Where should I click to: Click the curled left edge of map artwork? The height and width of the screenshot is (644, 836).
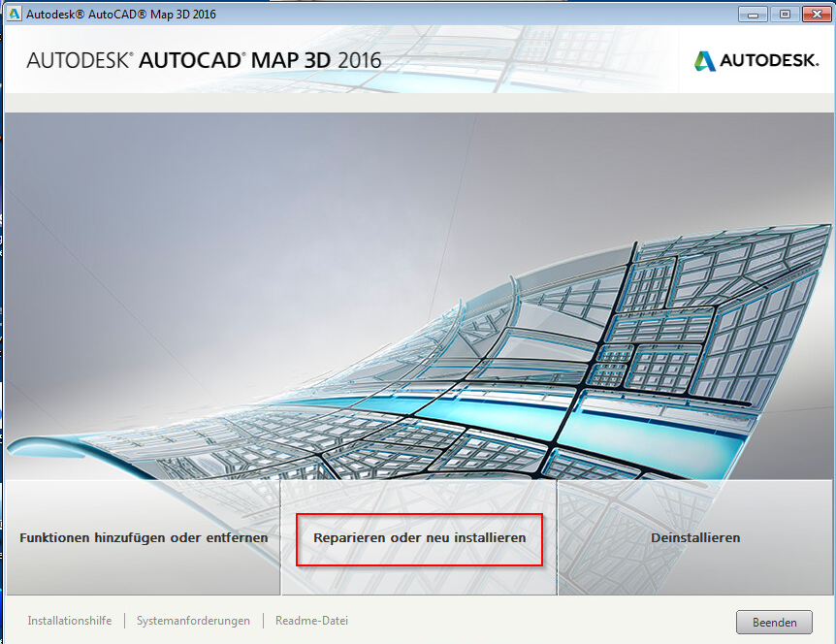[39, 448]
